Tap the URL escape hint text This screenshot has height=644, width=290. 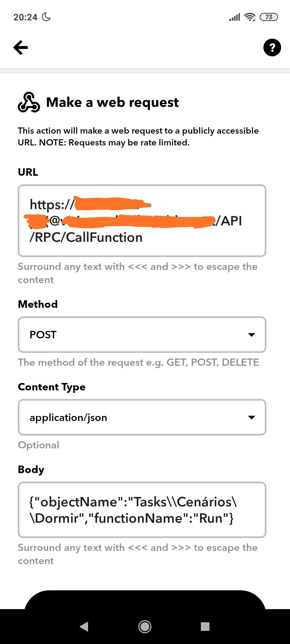[137, 273]
